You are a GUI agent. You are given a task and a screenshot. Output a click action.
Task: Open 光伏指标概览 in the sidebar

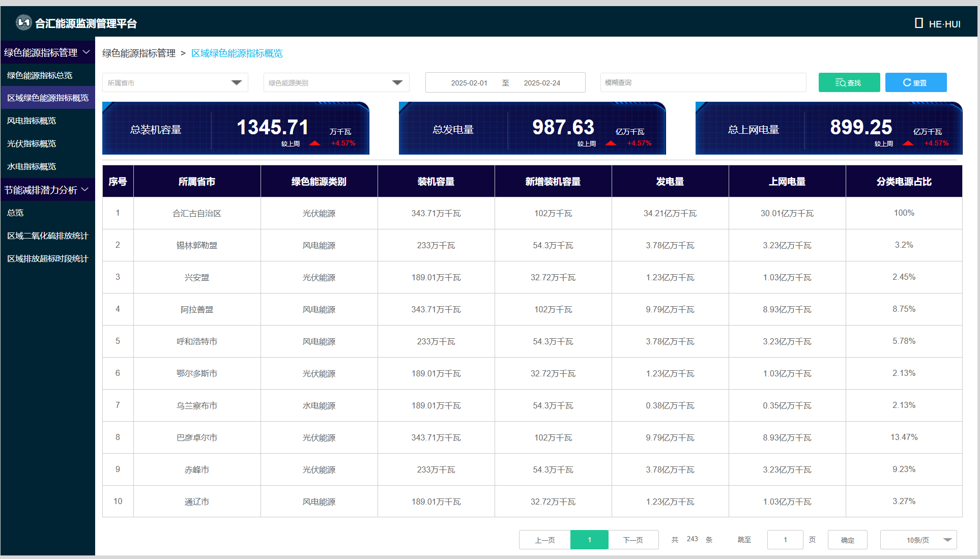pyautogui.click(x=32, y=144)
